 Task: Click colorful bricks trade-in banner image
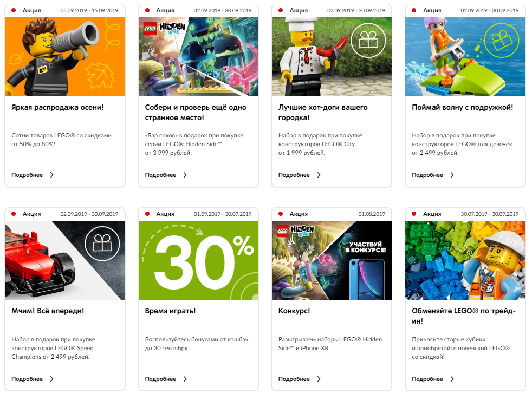click(465, 260)
